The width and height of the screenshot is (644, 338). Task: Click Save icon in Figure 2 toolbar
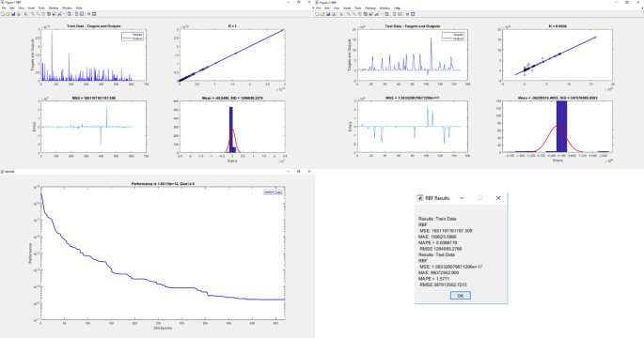[328, 14]
